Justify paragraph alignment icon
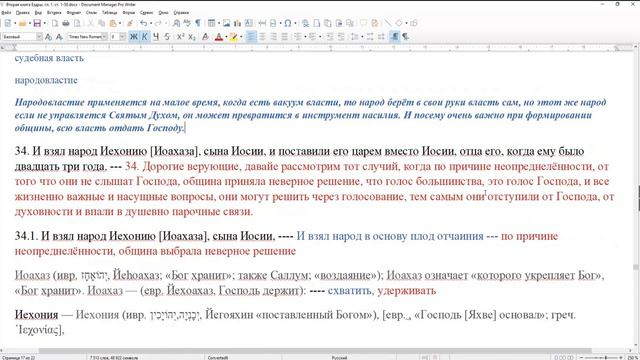 tap(284, 37)
